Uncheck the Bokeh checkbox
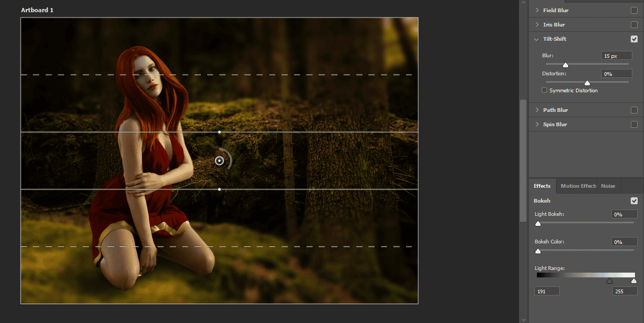This screenshot has height=323, width=644. tap(634, 200)
